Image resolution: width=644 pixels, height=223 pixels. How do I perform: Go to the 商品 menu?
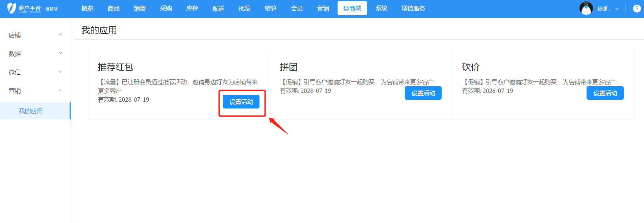click(x=114, y=8)
